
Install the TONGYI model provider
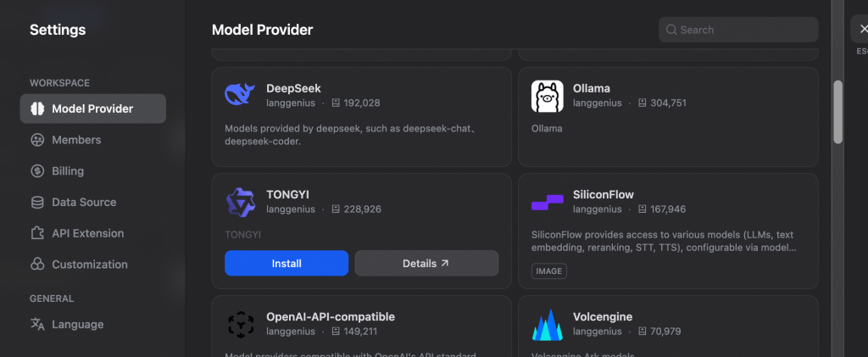pos(287,264)
